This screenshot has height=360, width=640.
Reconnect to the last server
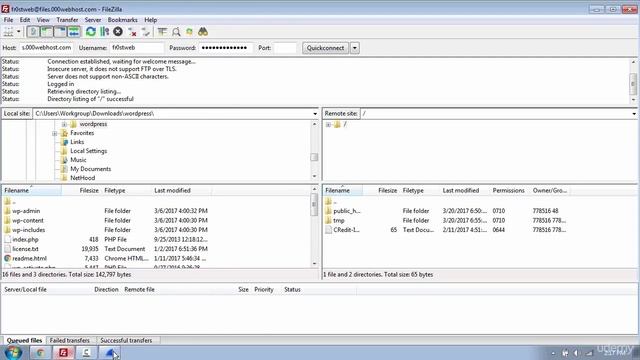pos(146,32)
